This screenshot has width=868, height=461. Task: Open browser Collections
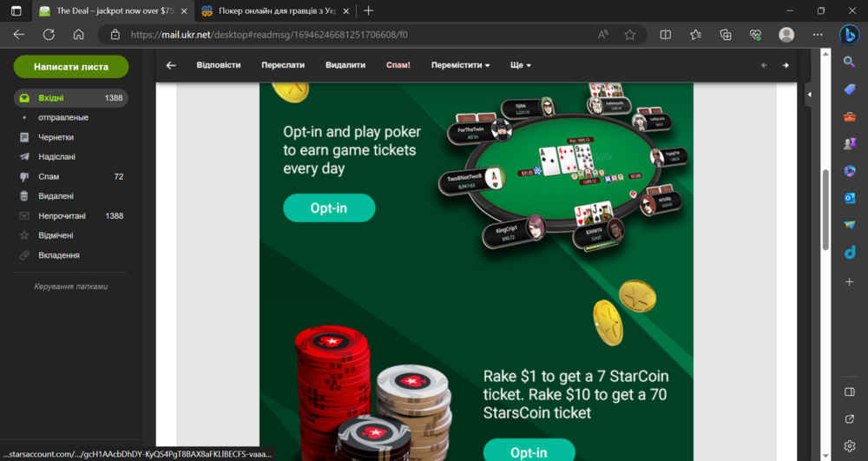(x=726, y=35)
